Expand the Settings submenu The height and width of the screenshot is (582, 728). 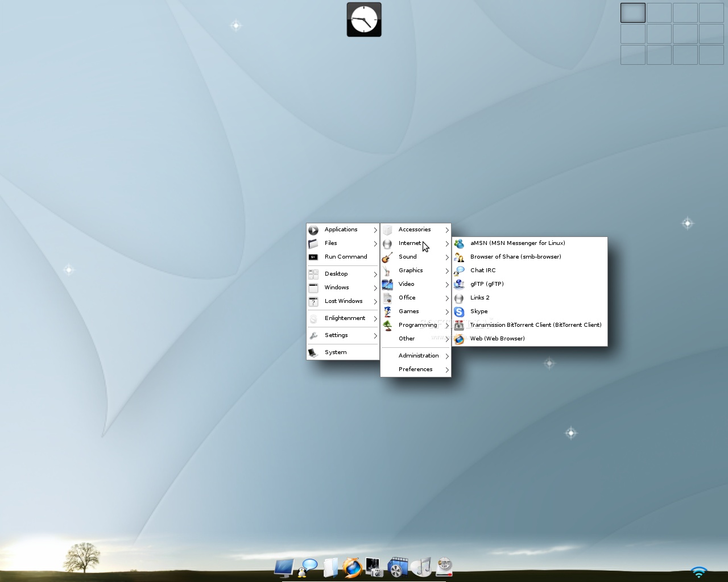coord(336,335)
